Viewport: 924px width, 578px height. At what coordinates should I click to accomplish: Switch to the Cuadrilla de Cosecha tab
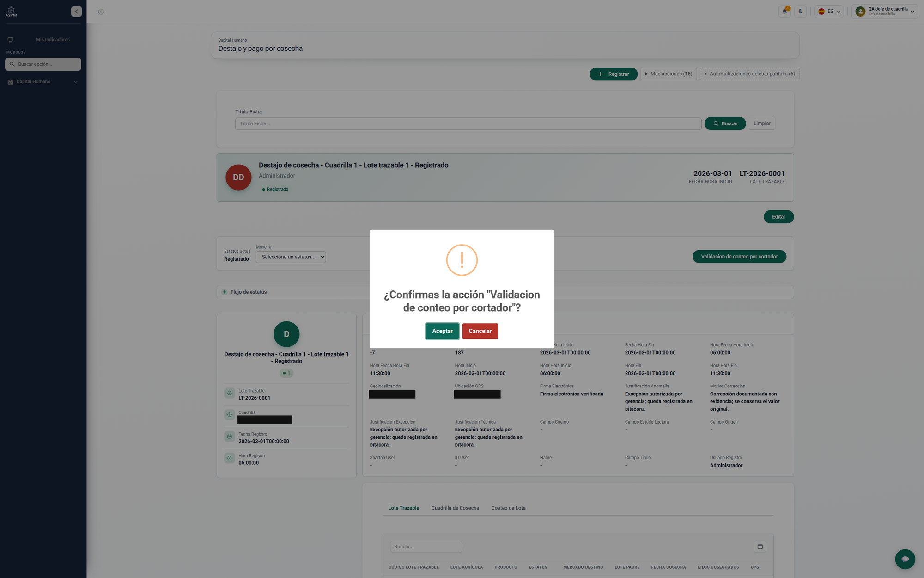click(455, 508)
